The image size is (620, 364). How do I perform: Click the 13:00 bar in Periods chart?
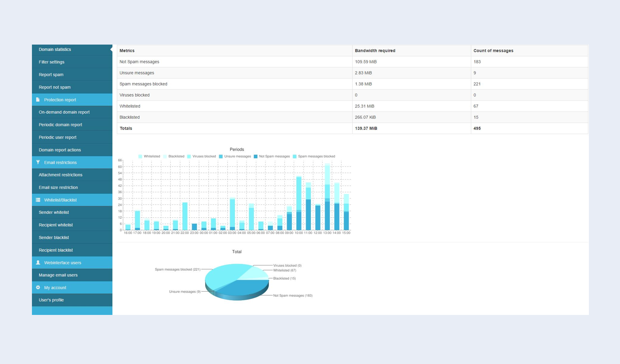coord(327,197)
